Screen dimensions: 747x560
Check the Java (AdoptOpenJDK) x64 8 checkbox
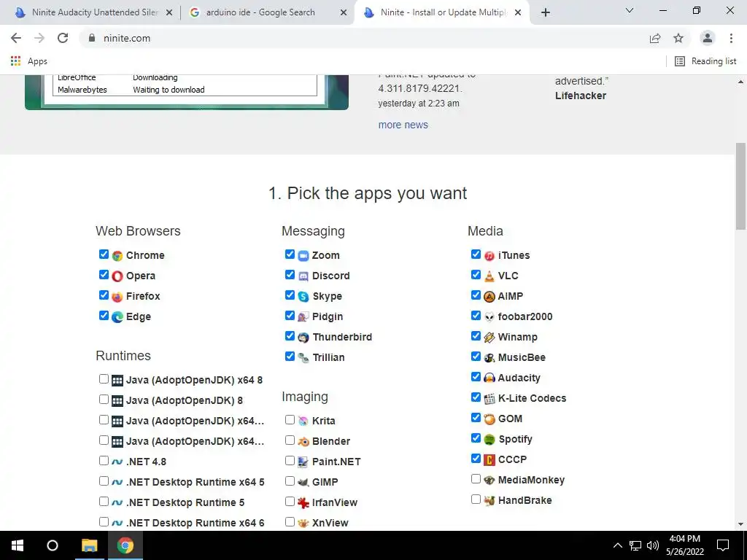click(104, 378)
